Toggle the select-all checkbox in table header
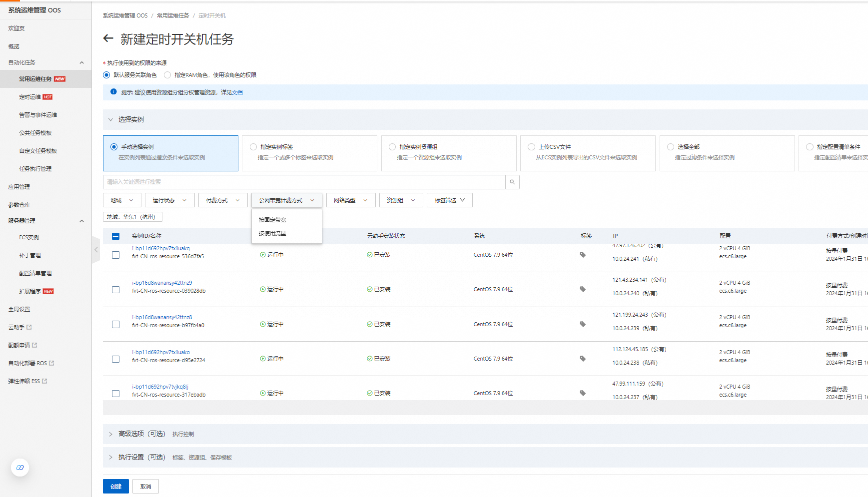The width and height of the screenshot is (868, 497). pos(115,236)
